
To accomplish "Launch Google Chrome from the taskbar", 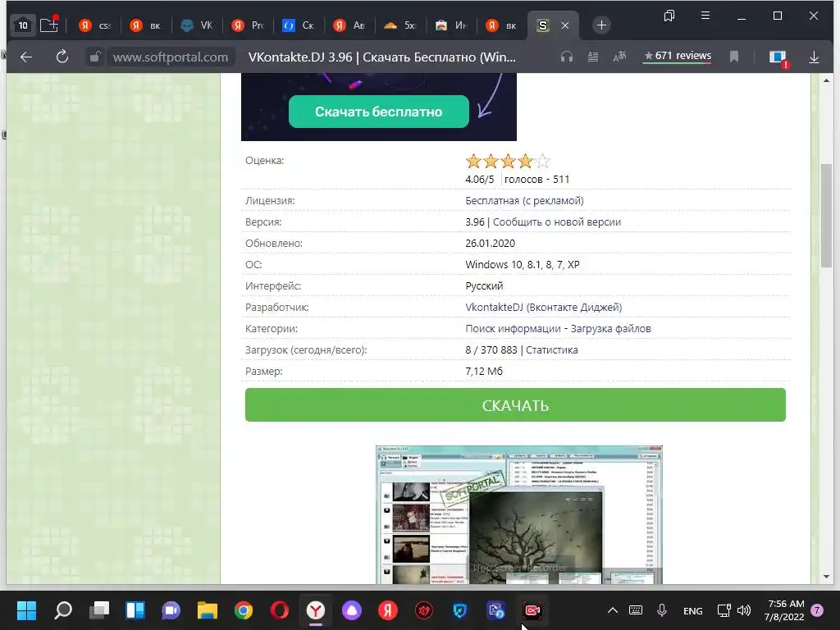I will [243, 610].
